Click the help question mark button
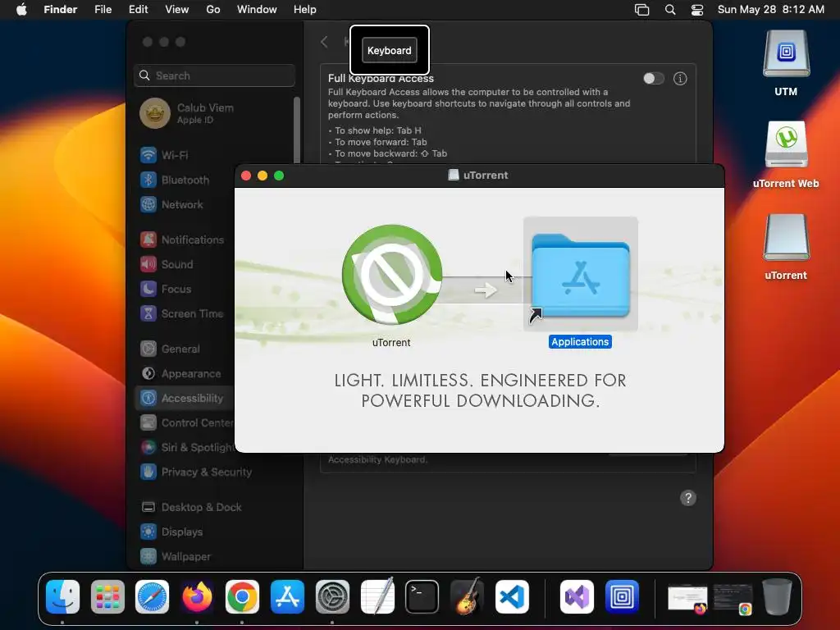This screenshot has width=840, height=630. point(688,498)
